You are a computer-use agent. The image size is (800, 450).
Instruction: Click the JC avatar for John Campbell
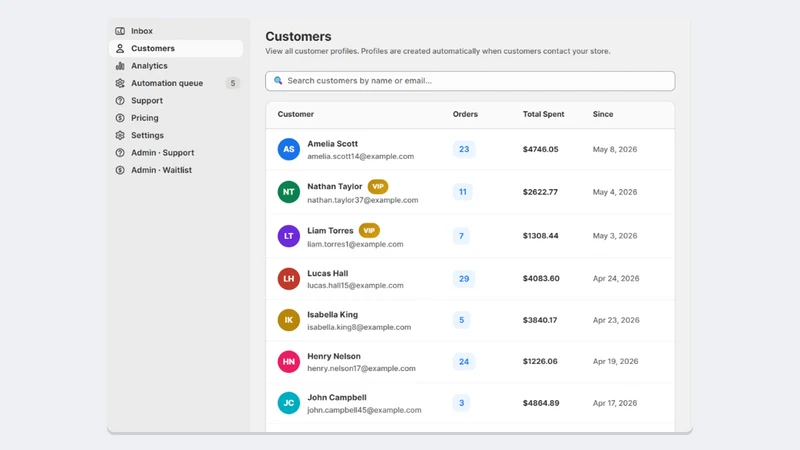[289, 403]
